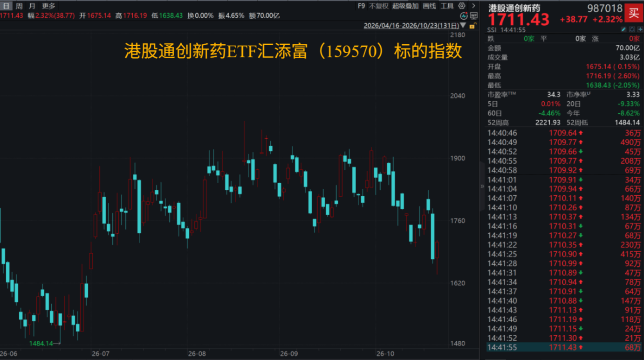Screen dimensions: 644x360
Task: Open the 更多 more periods menu
Action: (x=48, y=6)
